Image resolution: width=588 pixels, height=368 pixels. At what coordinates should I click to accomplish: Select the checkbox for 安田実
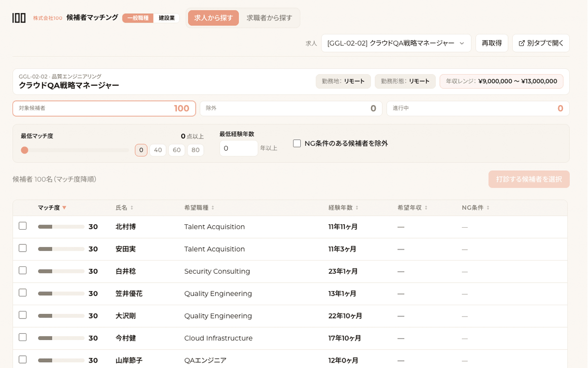23,248
